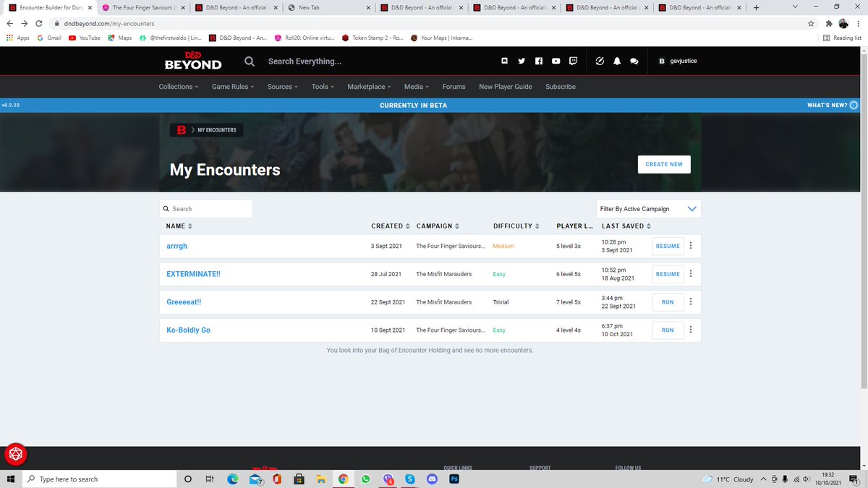
Task: Expand the Sources menu
Action: click(x=283, y=87)
